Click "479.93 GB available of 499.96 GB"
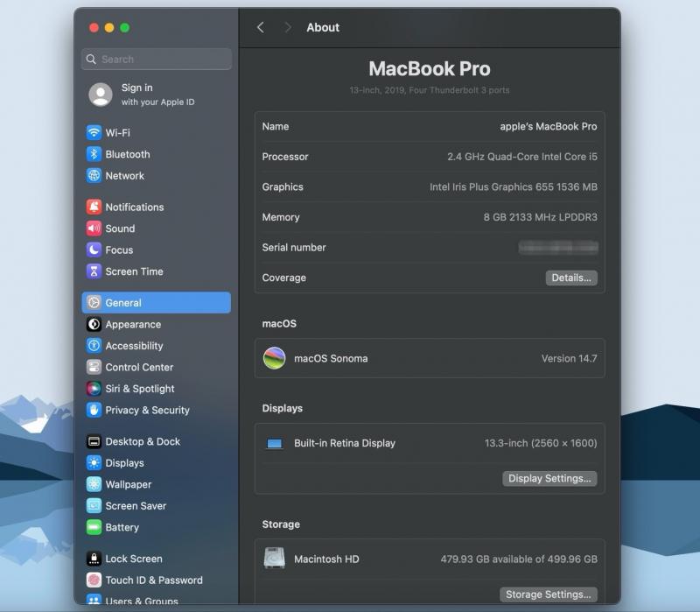 (x=519, y=559)
